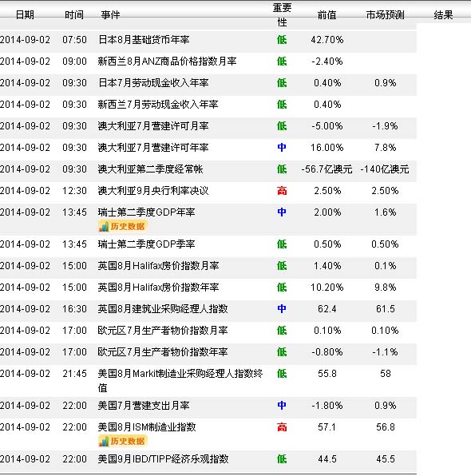Select event 英国8月Halifax房价指数年率

click(x=158, y=288)
